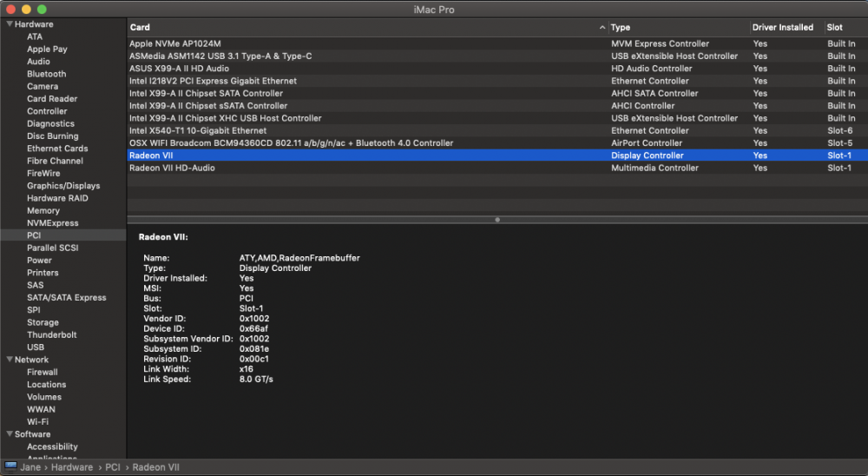Select Locations under Network

click(47, 384)
